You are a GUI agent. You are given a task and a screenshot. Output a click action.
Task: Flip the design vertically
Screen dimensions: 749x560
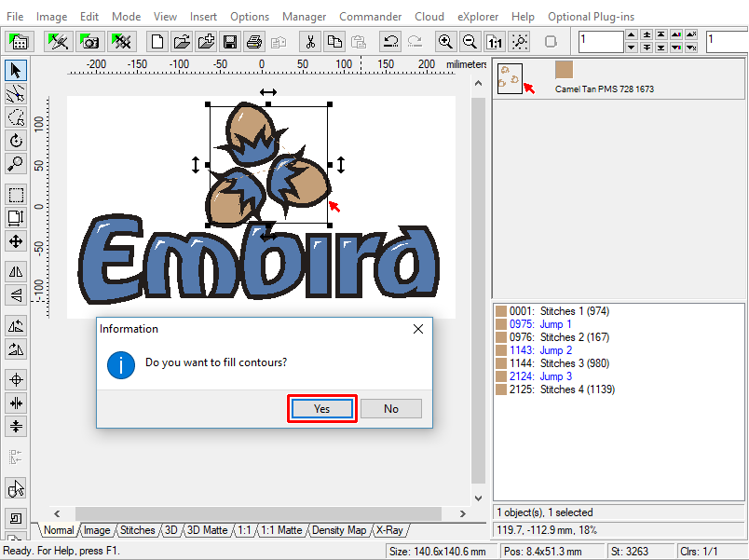tap(16, 295)
